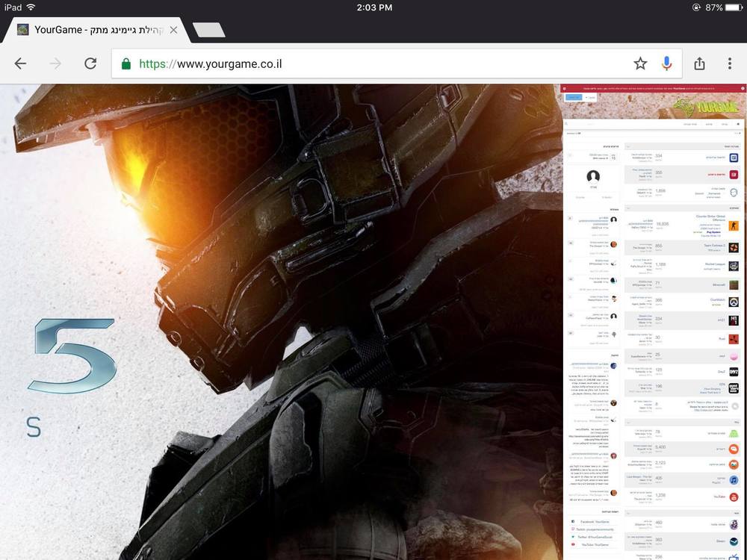The height and width of the screenshot is (560, 747).
Task: Start voice search with the microphone icon
Action: [x=666, y=63]
